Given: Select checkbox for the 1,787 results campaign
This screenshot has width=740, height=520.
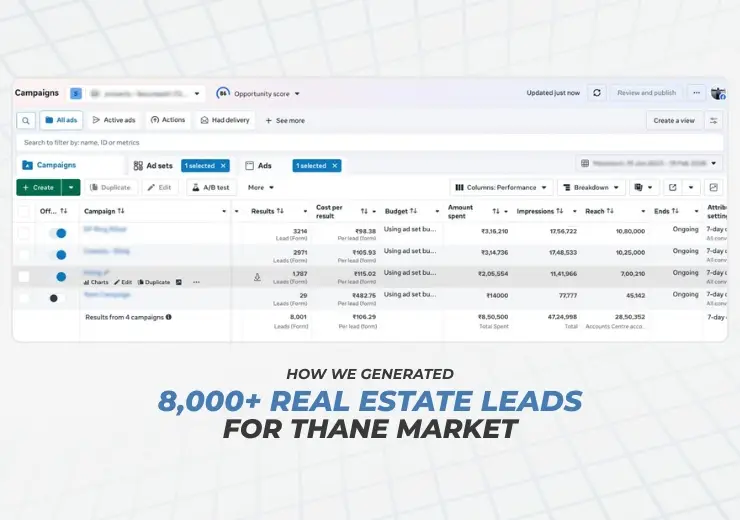Looking at the screenshot, I should [24, 277].
